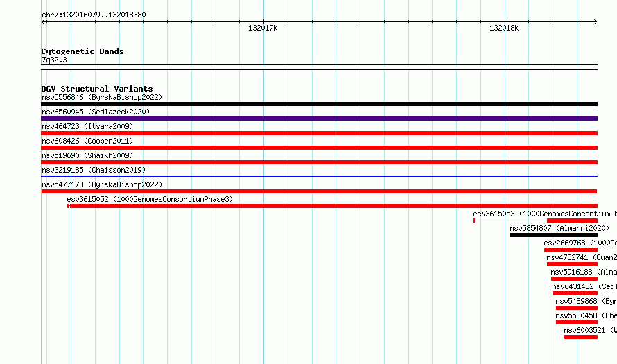Click the nsv519690 (Shaikh2009) label
Viewport: 617px width, 364px height.
point(87,155)
